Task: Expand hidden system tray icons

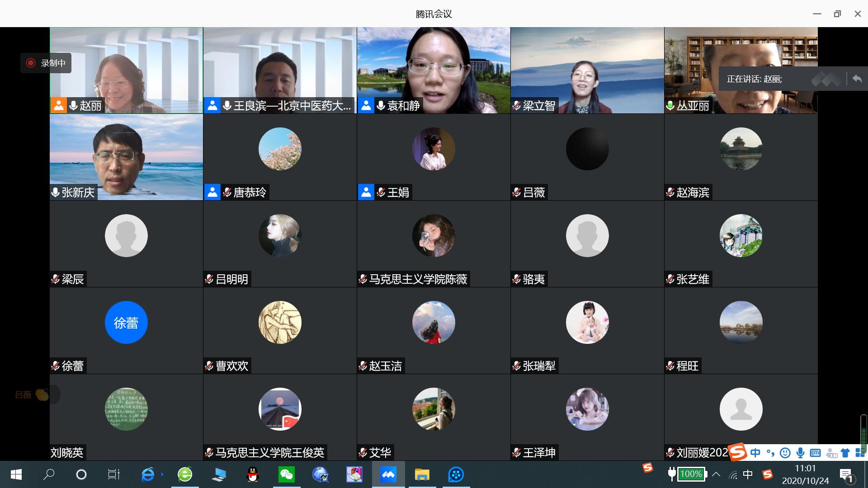Action: click(716, 474)
